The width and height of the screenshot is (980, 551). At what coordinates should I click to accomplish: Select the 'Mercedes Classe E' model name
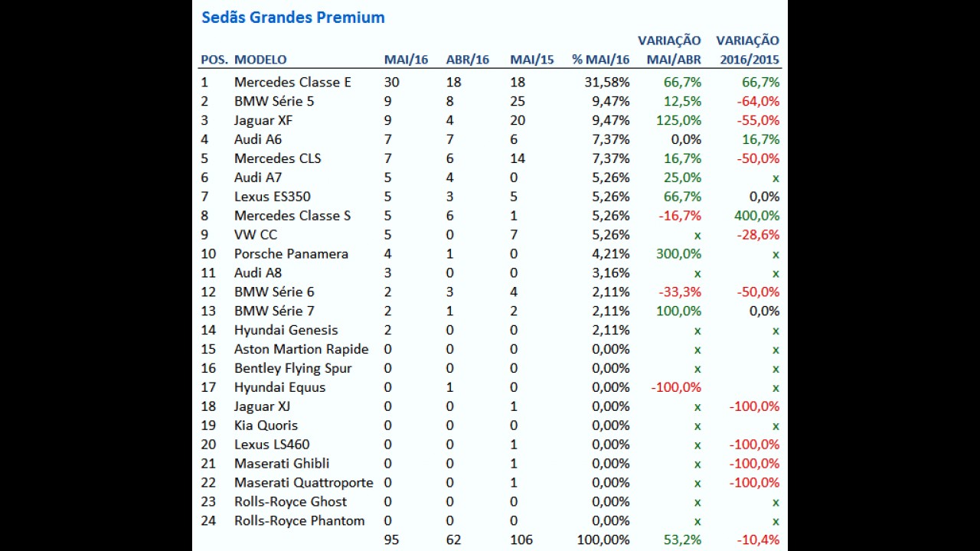tap(292, 82)
